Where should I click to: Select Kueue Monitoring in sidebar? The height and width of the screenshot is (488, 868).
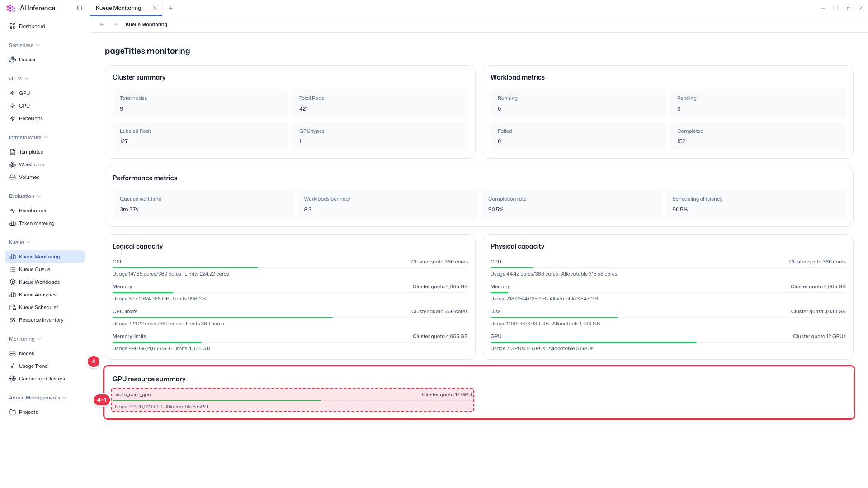coord(45,257)
